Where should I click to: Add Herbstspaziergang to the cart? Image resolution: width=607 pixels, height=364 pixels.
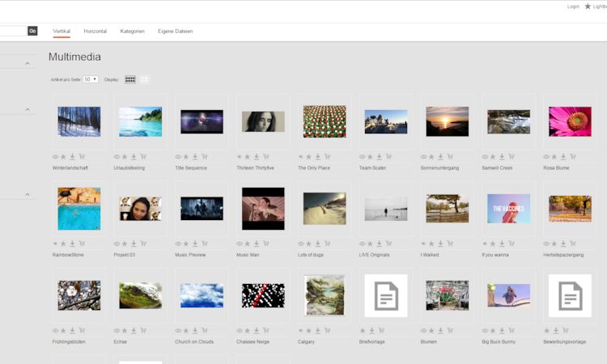point(572,243)
